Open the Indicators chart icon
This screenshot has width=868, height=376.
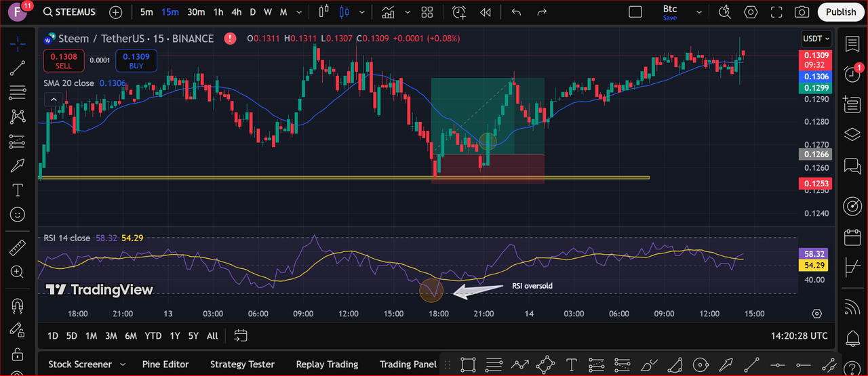point(388,12)
